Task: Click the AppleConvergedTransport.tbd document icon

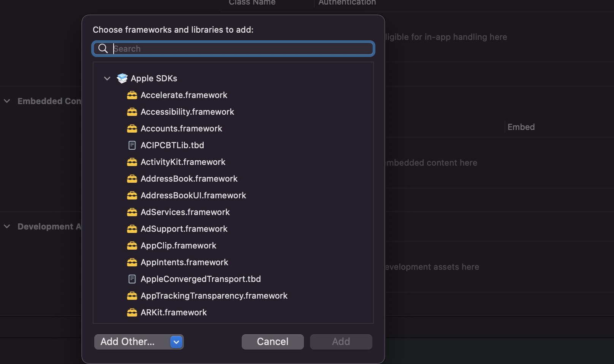Action: point(132,279)
